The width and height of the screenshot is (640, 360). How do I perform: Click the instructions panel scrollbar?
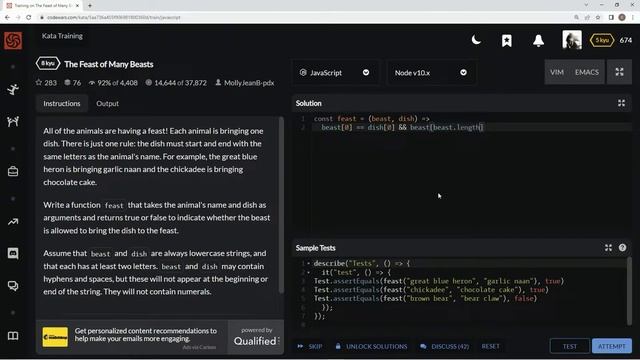[x=281, y=205]
